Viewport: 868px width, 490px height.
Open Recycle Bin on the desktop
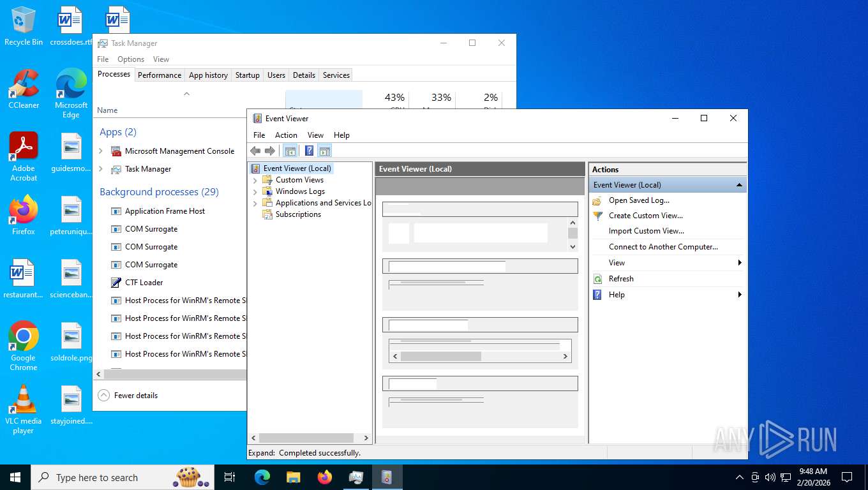24,26
